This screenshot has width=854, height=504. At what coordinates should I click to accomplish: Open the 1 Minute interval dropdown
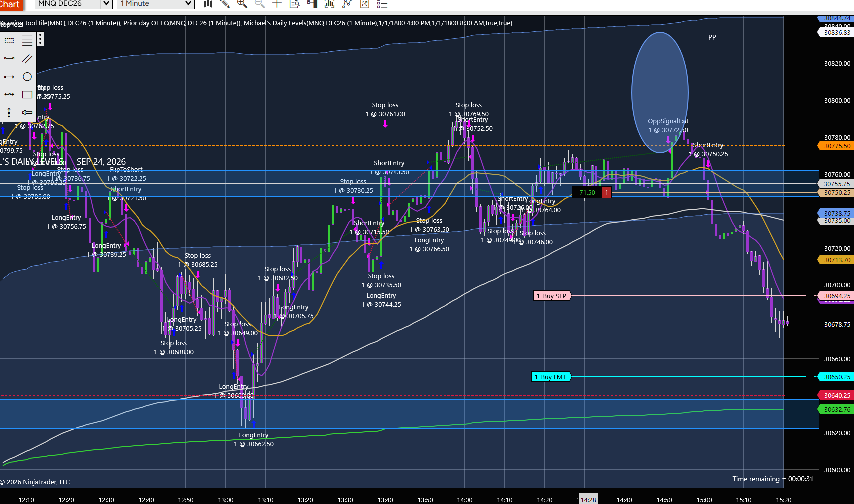coord(155,4)
